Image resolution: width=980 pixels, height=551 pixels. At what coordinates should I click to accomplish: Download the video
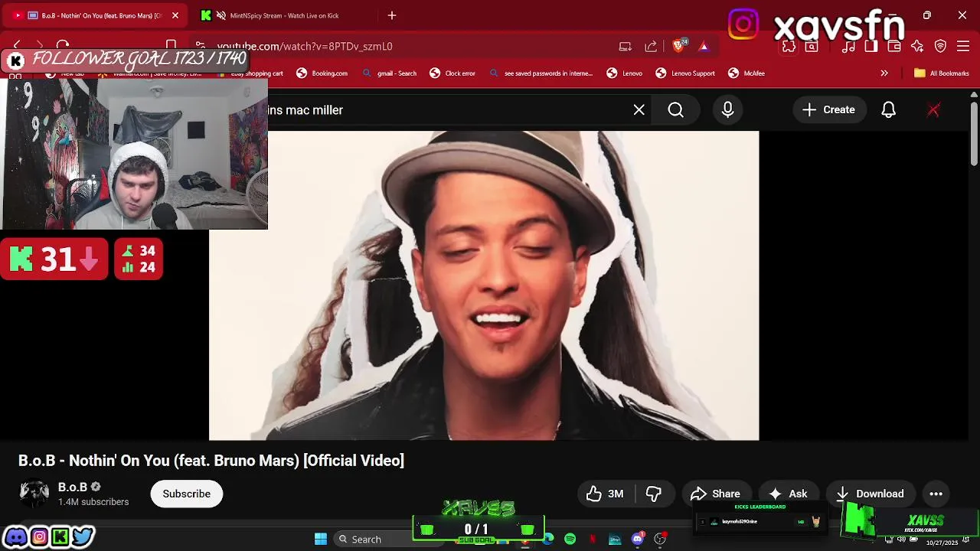[x=870, y=494]
